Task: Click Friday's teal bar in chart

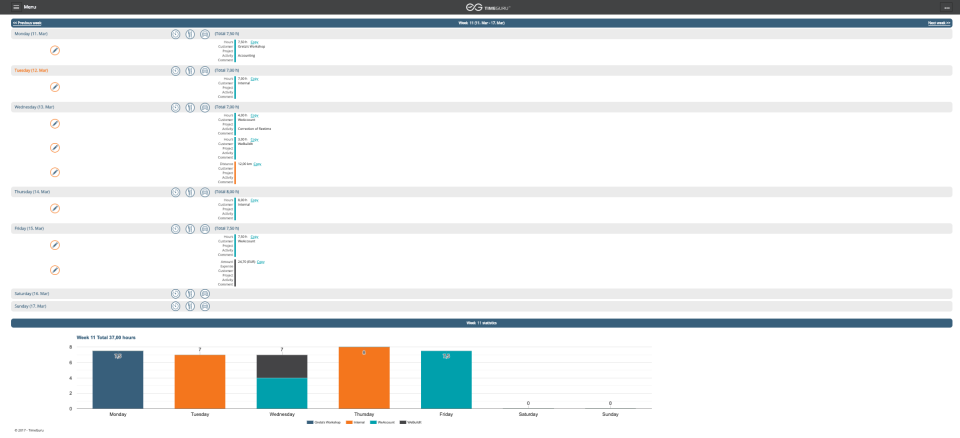Action: [446, 380]
